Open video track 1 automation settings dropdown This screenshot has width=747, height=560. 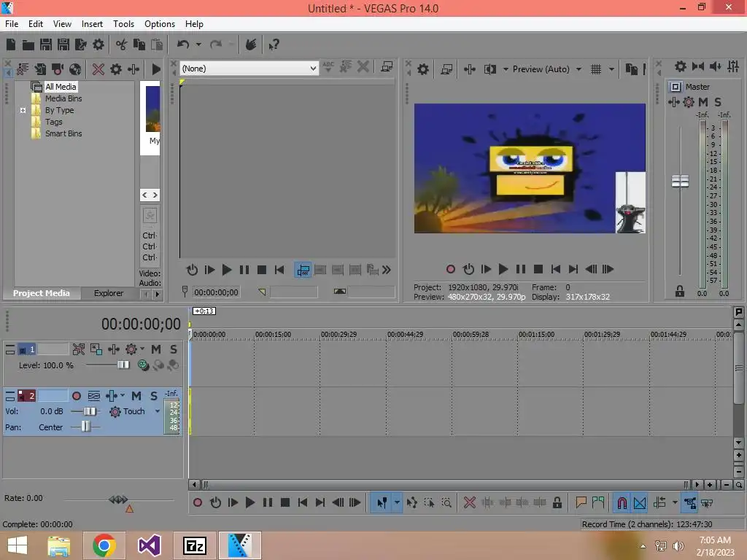point(142,349)
